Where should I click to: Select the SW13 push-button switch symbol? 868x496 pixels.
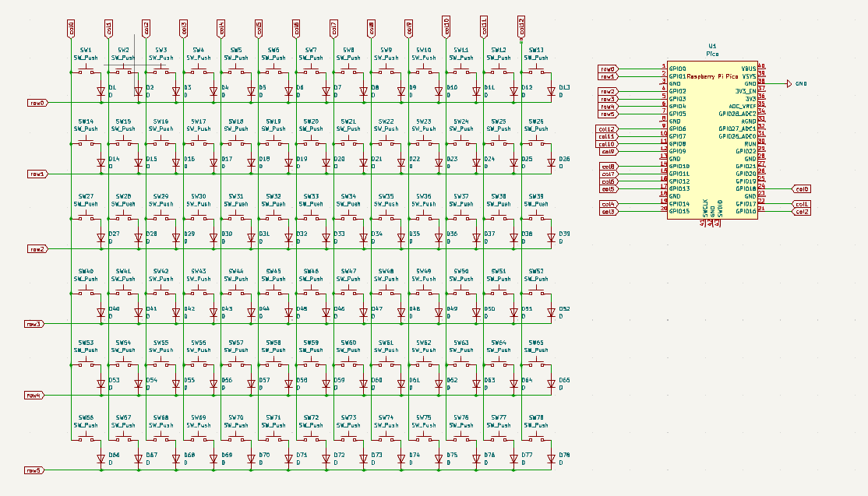pos(536,71)
